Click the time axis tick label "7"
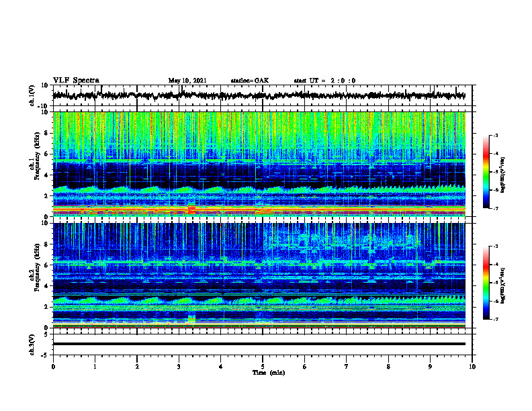532x411 pixels. [347, 367]
